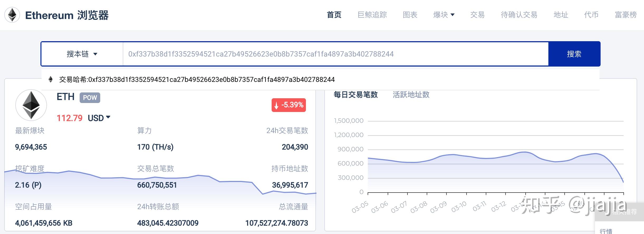Select the 交易哈希 search suggestion

(x=320, y=79)
